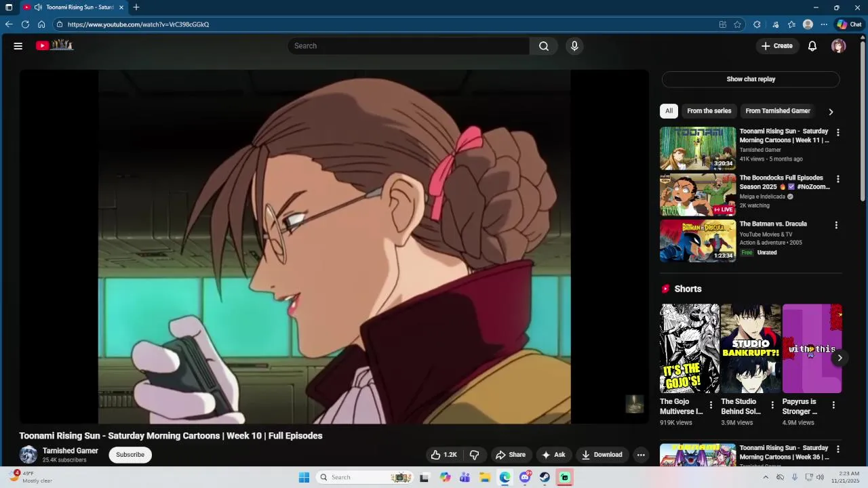The width and height of the screenshot is (868, 488).
Task: Open Tarnished Gamer channel avatar
Action: tap(28, 455)
